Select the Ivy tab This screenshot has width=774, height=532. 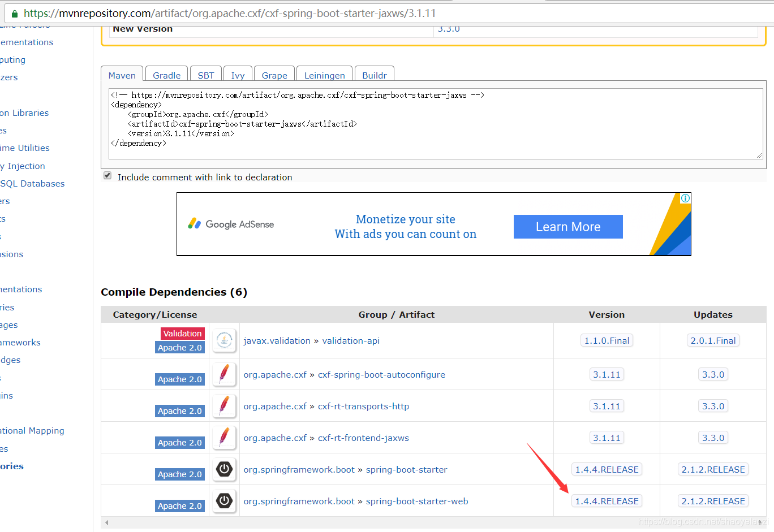(x=238, y=75)
